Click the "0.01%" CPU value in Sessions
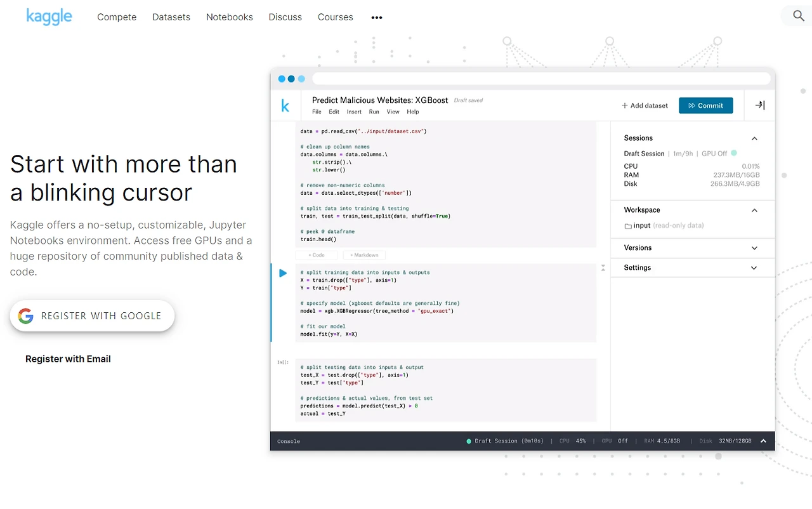This screenshot has width=812, height=509. [750, 166]
